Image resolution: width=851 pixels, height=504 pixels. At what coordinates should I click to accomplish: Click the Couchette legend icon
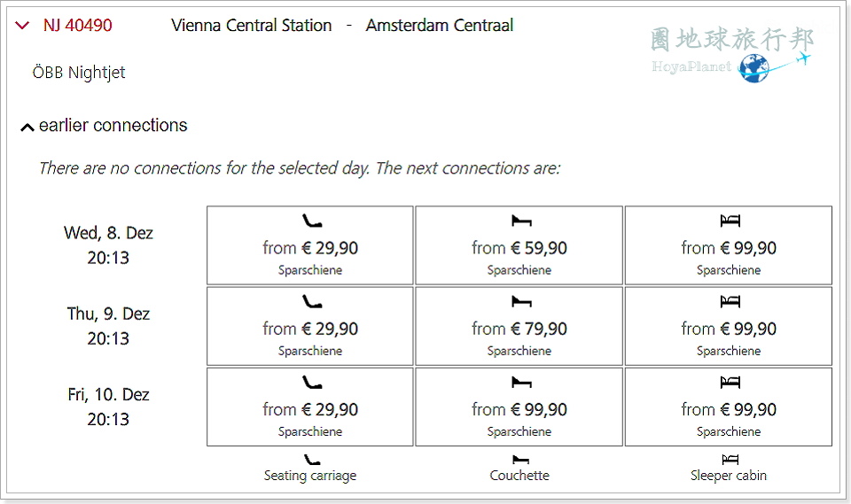click(x=520, y=460)
